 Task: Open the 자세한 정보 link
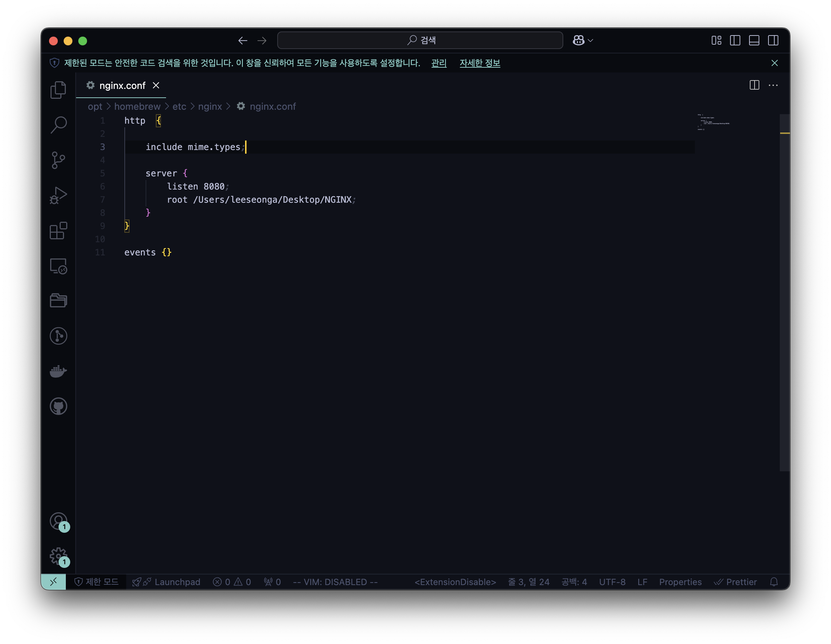(480, 63)
